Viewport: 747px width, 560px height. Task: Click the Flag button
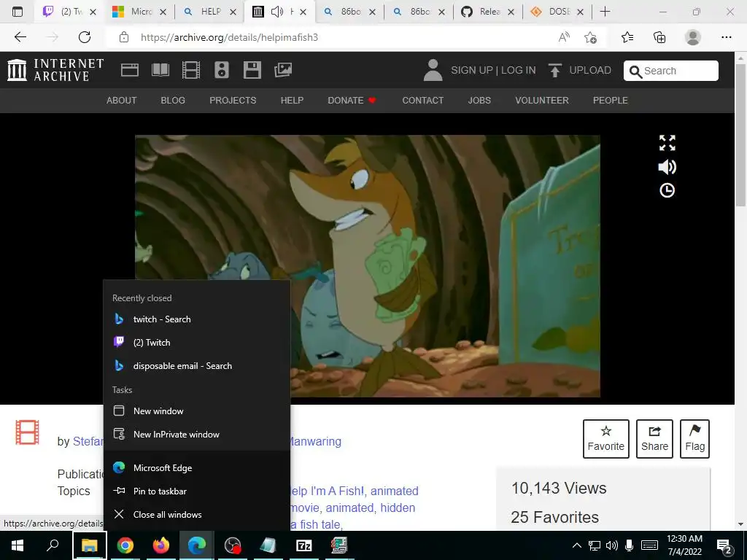[x=694, y=438]
